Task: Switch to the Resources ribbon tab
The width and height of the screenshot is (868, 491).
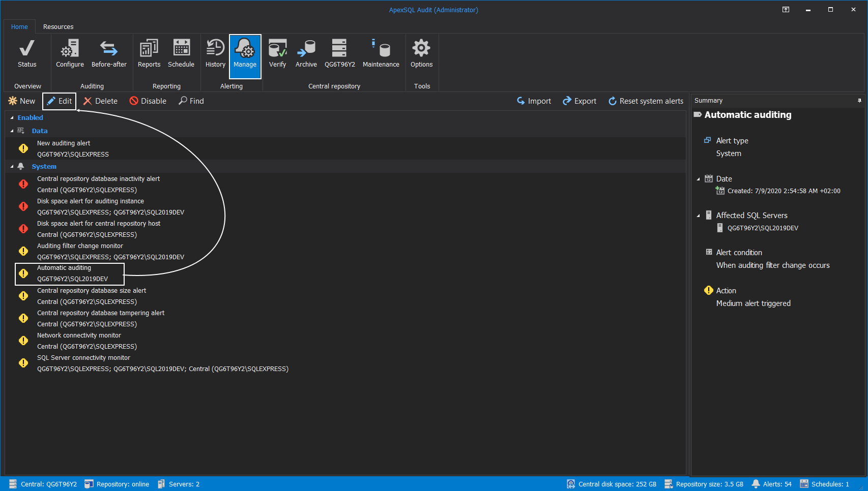Action: 58,27
